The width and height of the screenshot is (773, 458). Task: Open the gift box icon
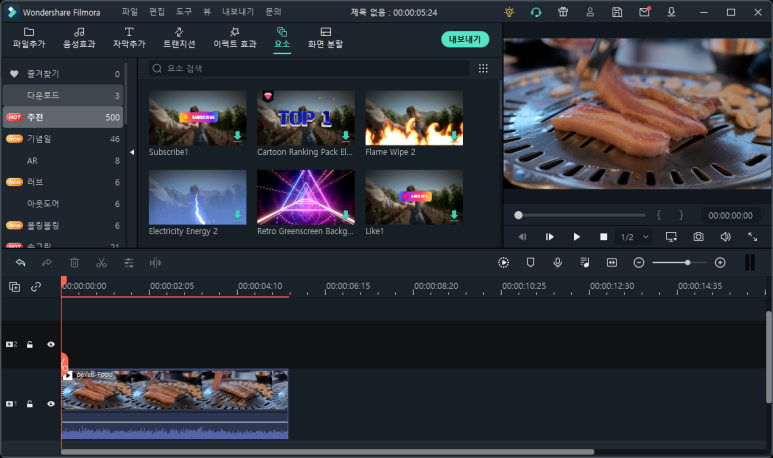pyautogui.click(x=563, y=12)
